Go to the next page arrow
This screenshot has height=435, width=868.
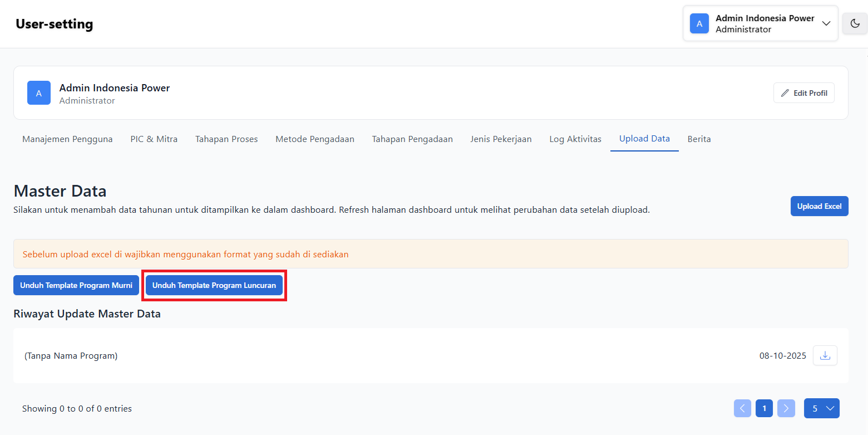pyautogui.click(x=786, y=408)
